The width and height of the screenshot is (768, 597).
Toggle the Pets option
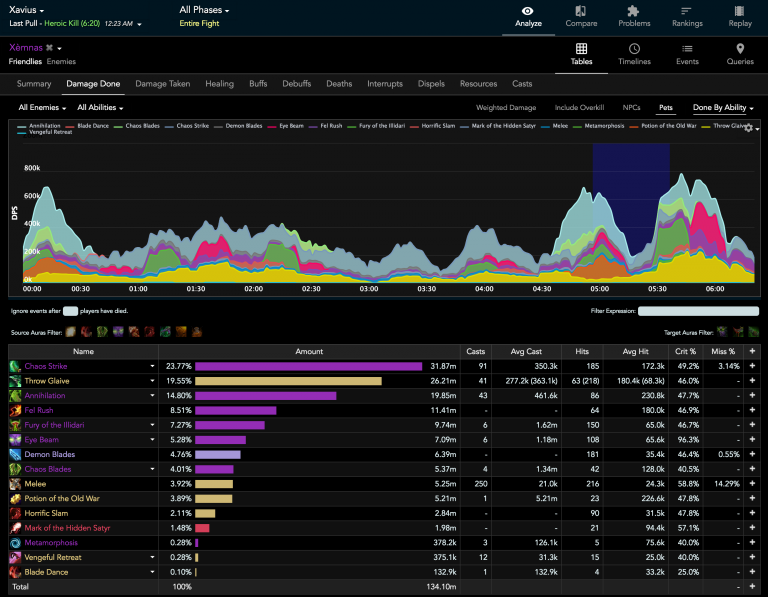(665, 107)
